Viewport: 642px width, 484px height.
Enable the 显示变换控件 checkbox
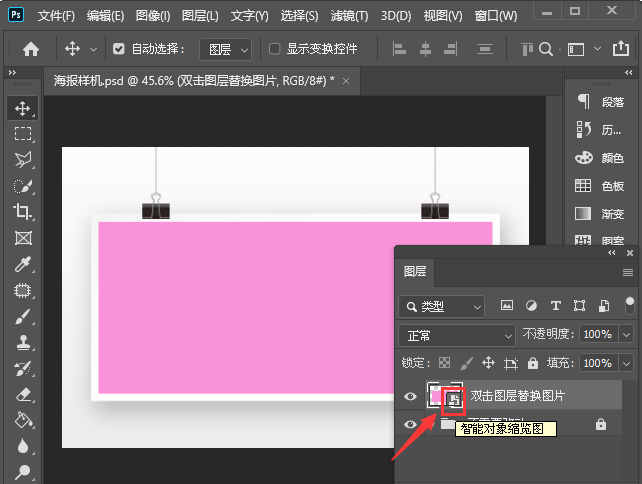[x=275, y=49]
